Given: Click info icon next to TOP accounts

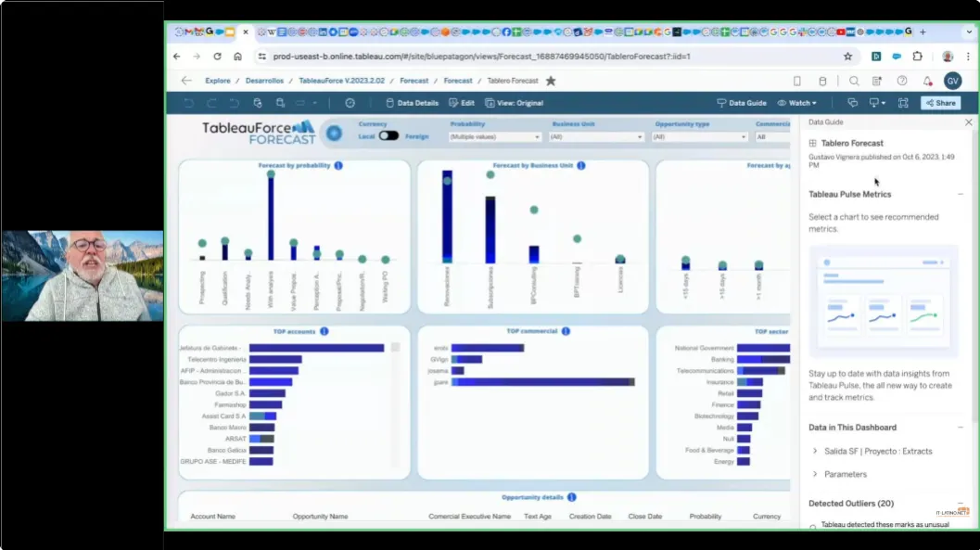Looking at the screenshot, I should [325, 331].
